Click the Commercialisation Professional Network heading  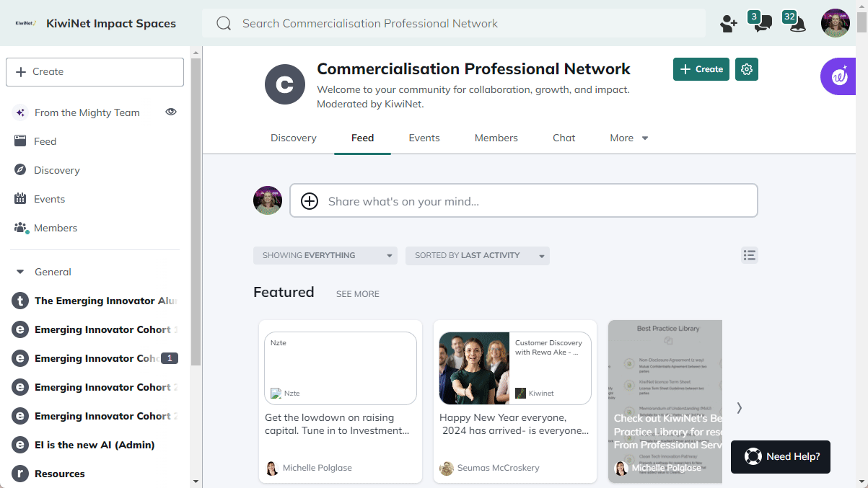(x=473, y=69)
